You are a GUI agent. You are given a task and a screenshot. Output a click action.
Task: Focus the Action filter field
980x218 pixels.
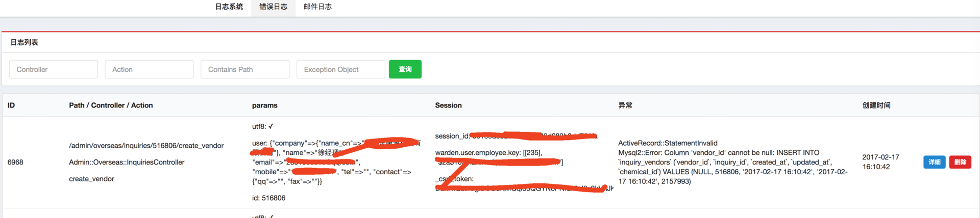click(x=149, y=69)
